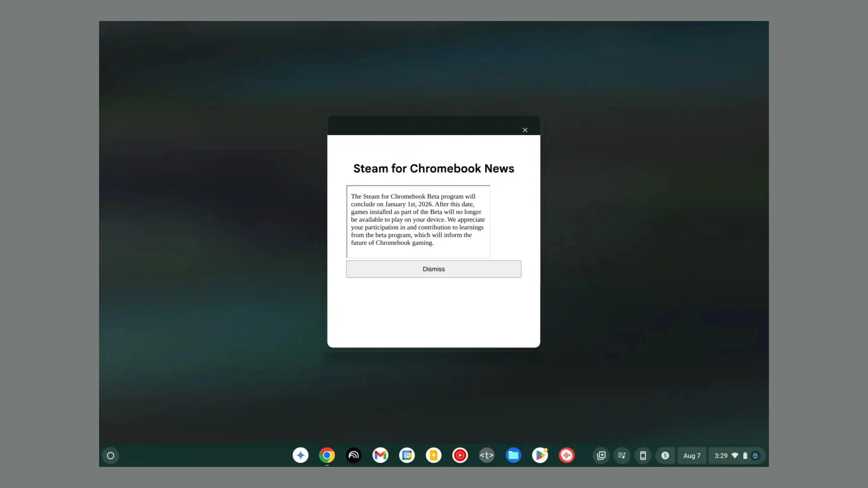This screenshot has height=488, width=868.
Task: Dismiss the Steam for Chromebook news dialog
Action: (434, 269)
